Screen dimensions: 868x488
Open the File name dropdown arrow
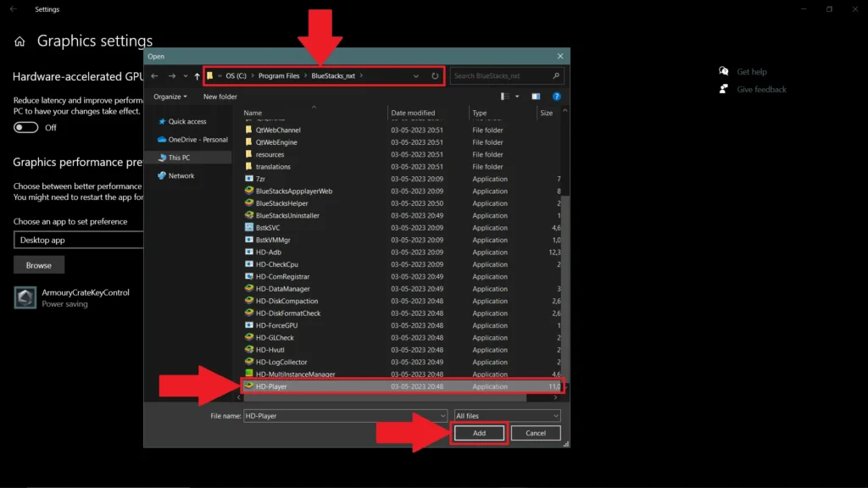[x=442, y=415]
